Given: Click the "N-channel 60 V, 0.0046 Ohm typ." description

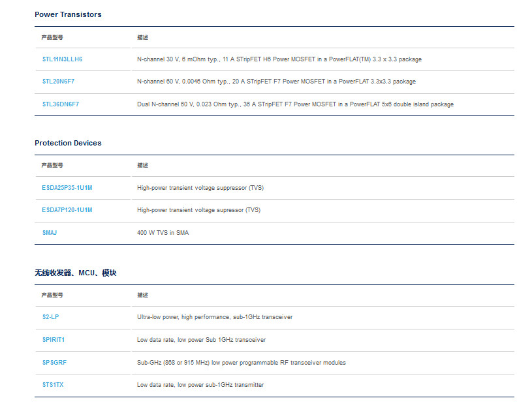Looking at the screenshot, I should pyautogui.click(x=276, y=82).
